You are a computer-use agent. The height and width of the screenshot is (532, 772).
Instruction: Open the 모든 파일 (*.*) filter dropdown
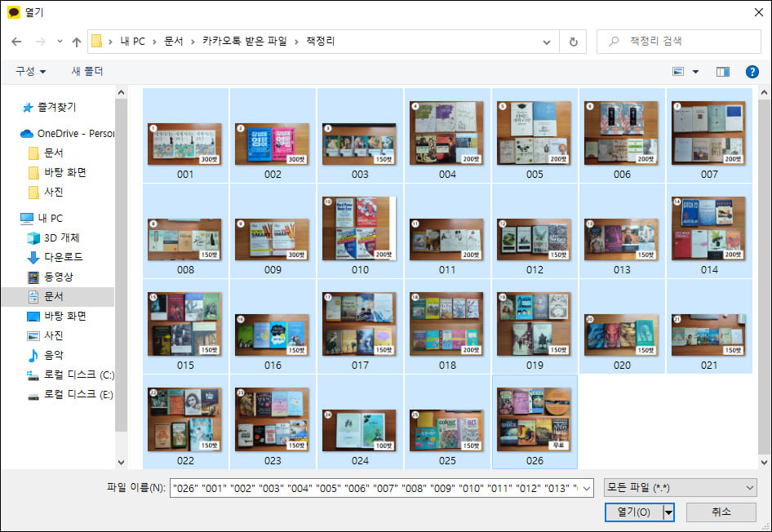pyautogui.click(x=681, y=488)
